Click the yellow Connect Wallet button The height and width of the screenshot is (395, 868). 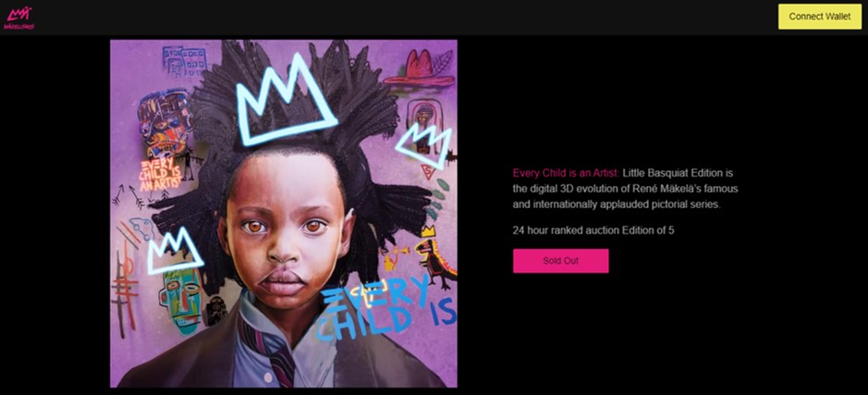pos(819,17)
